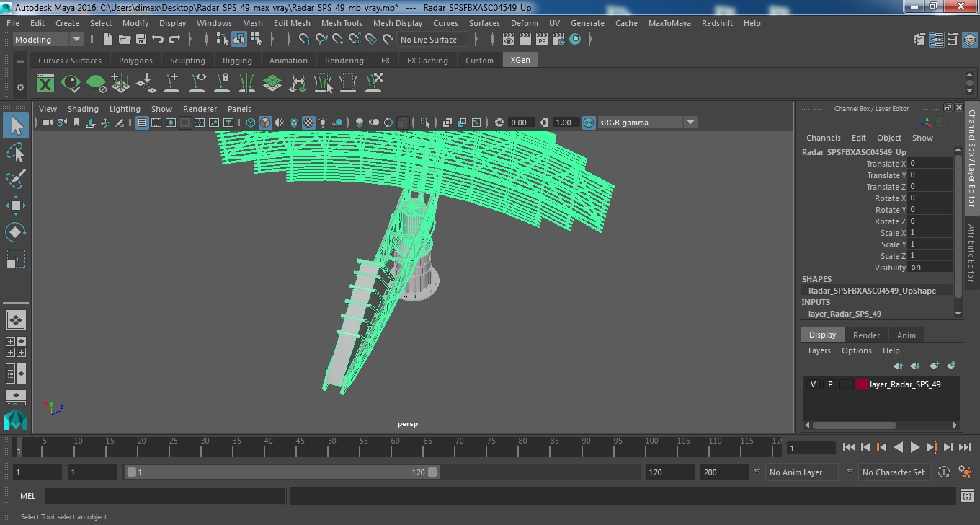Toggle visibility V for layer_Radar_SPS_49
980x525 pixels.
pyautogui.click(x=813, y=384)
